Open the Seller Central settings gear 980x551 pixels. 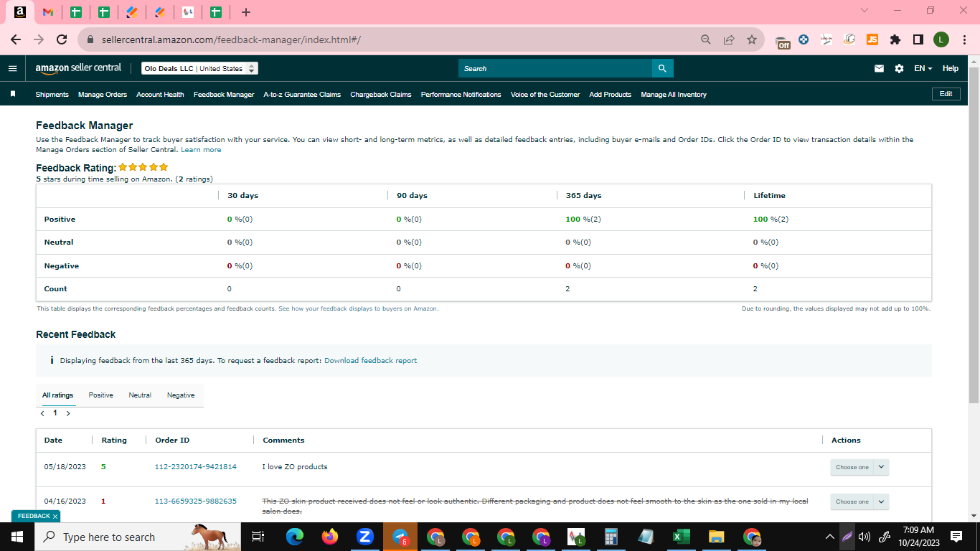899,68
